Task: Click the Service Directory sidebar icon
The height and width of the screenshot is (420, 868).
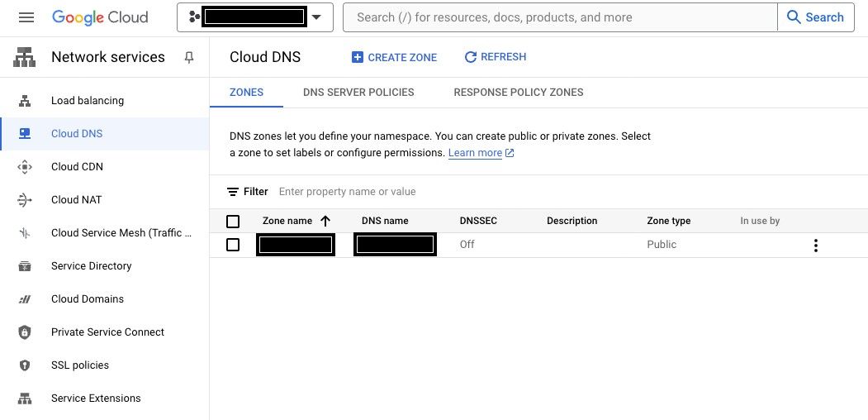Action: (25, 266)
